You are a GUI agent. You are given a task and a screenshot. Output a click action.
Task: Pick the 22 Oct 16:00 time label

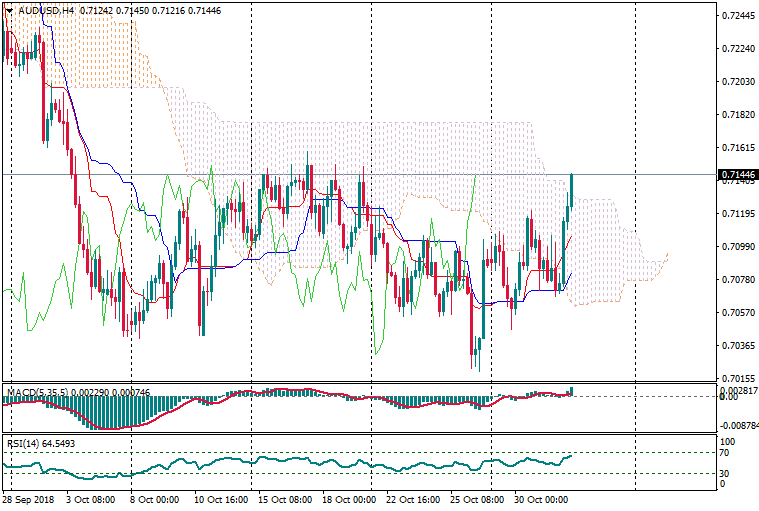click(x=413, y=498)
